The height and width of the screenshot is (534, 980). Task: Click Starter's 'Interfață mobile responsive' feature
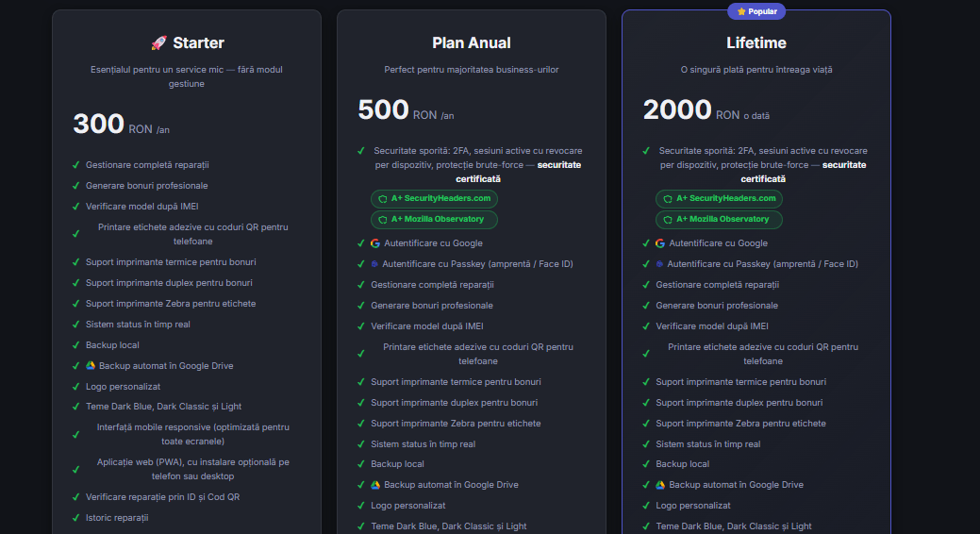(x=193, y=434)
